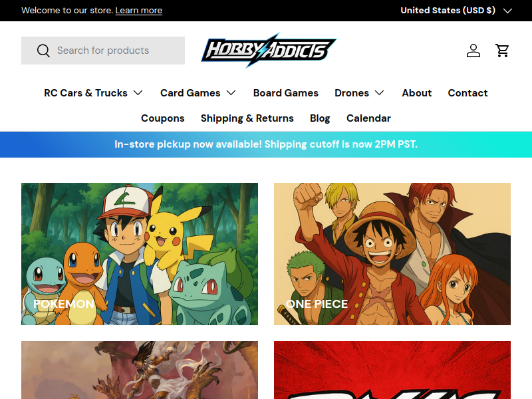Click the in-store pickup announcement text
Viewport: 532px width, 399px height.
point(266,144)
